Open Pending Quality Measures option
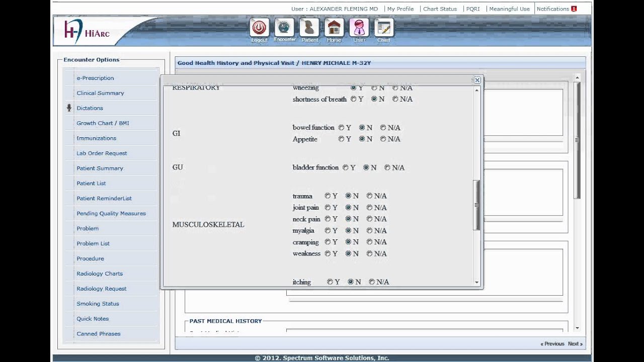 pos(111,214)
